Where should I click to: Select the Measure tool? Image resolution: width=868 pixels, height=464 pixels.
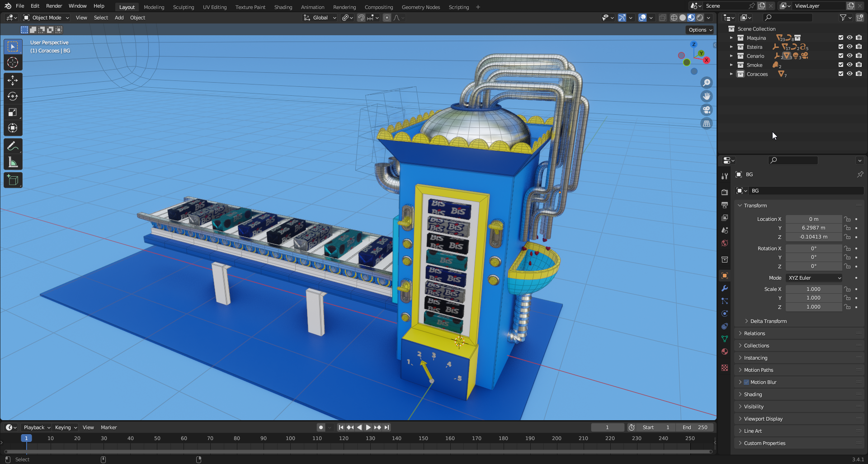tap(13, 162)
